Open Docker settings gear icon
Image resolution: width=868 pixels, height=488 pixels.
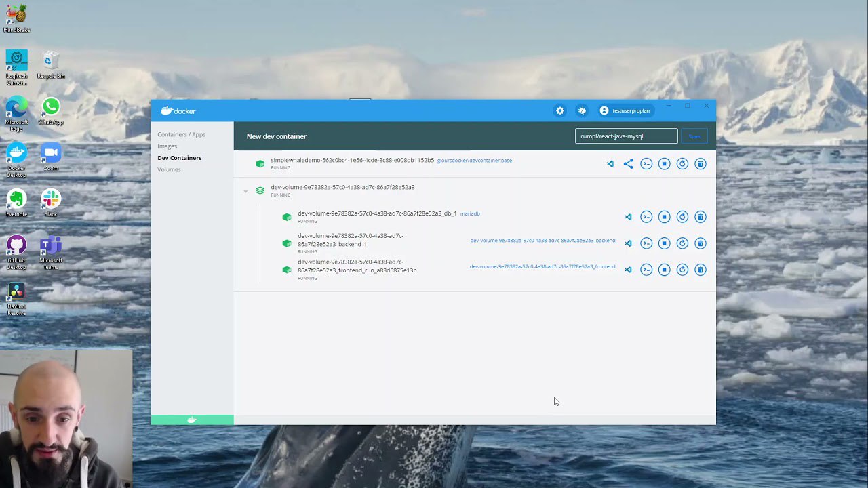pos(559,110)
